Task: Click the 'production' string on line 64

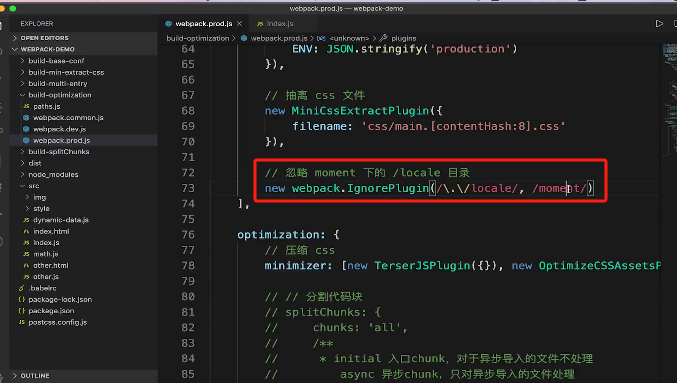Action: tap(470, 49)
